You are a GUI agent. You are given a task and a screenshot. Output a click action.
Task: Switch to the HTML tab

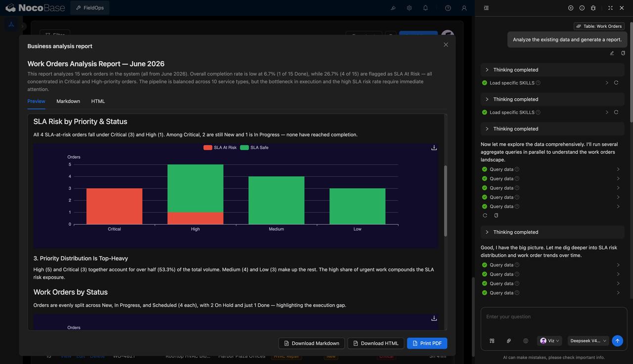coord(98,101)
